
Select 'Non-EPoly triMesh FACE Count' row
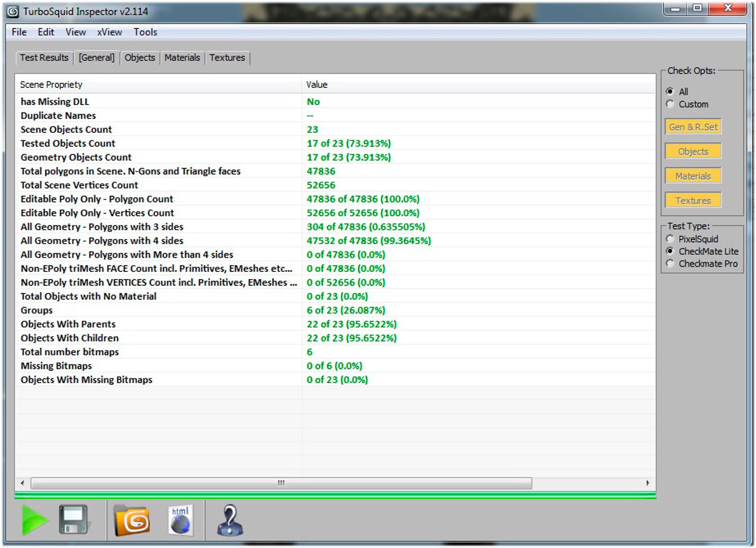click(x=335, y=268)
